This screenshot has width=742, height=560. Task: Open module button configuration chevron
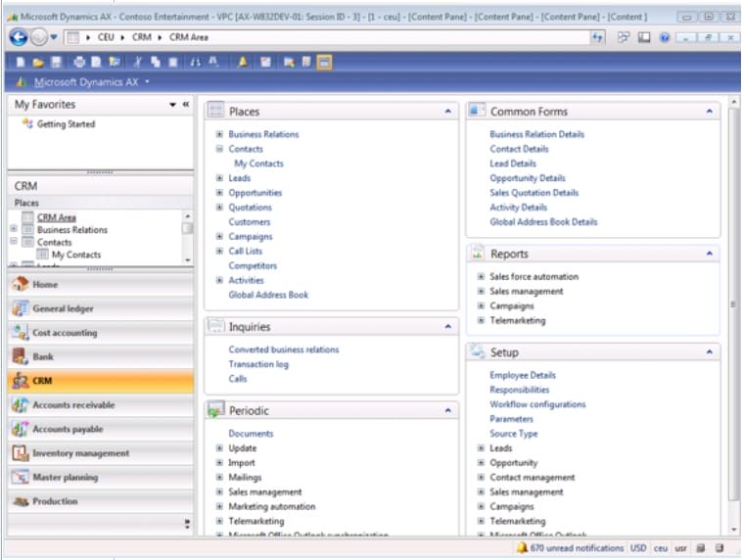pyautogui.click(x=187, y=524)
